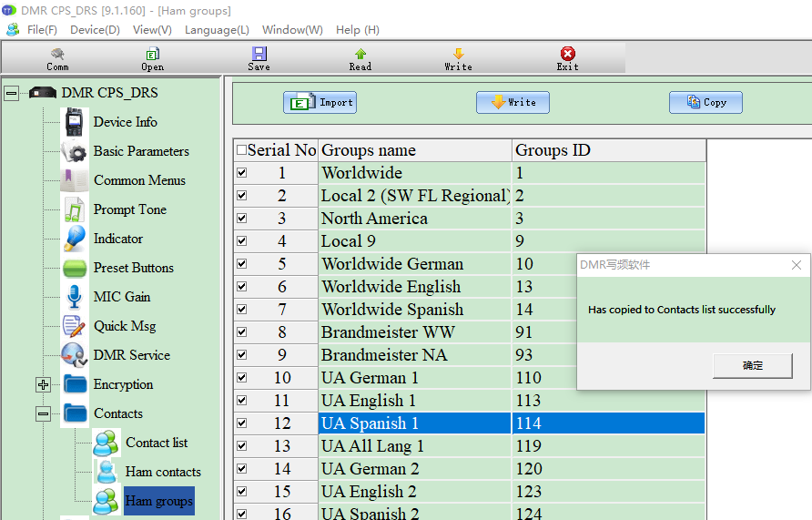This screenshot has width=812, height=520.
Task: Toggle checkbox for Brandmeister WW row
Action: [x=241, y=332]
